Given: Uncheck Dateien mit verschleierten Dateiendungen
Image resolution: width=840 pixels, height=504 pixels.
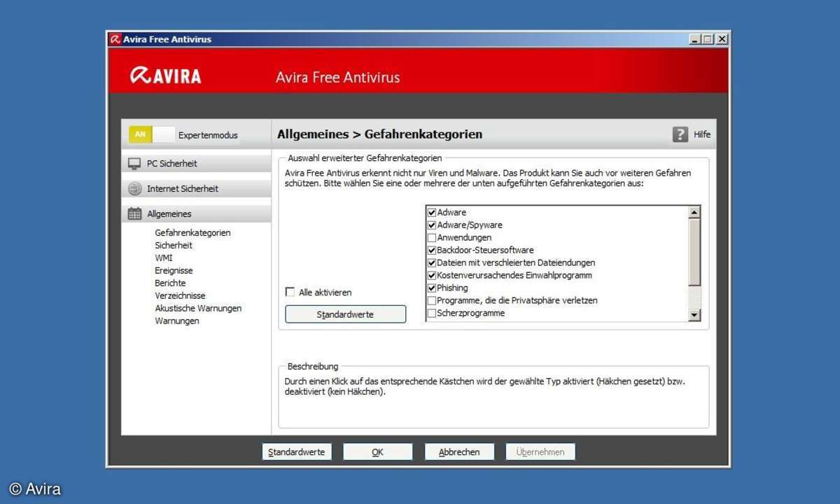Looking at the screenshot, I should click(x=432, y=262).
